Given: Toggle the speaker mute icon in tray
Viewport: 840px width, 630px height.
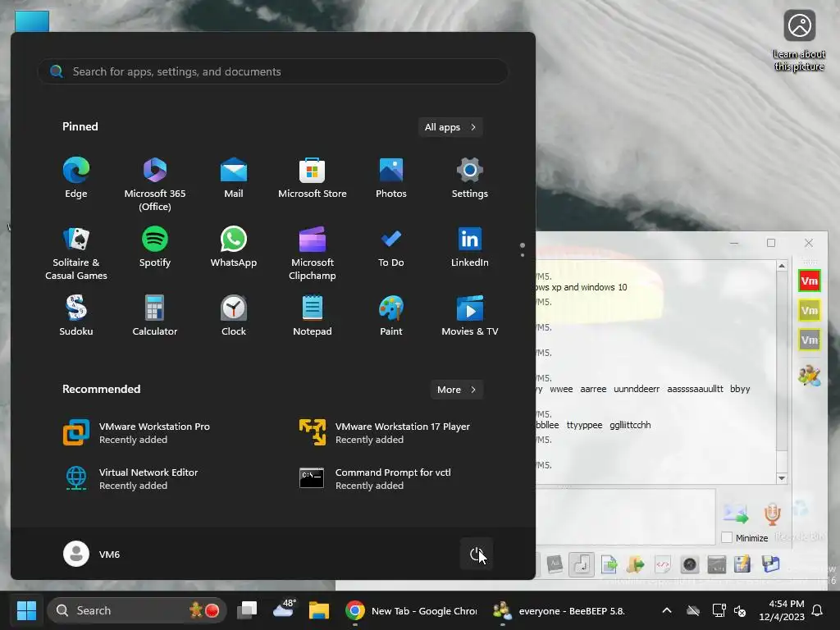Looking at the screenshot, I should 740,610.
